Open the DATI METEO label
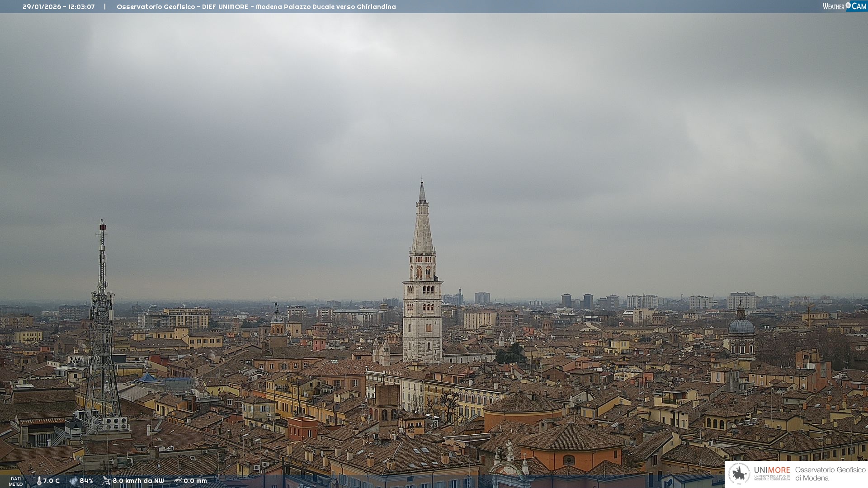 [16, 482]
